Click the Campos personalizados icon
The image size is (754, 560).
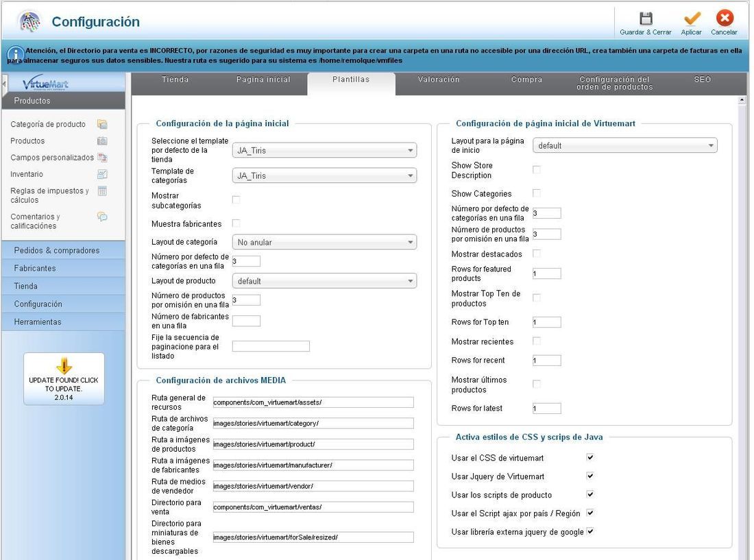point(102,158)
